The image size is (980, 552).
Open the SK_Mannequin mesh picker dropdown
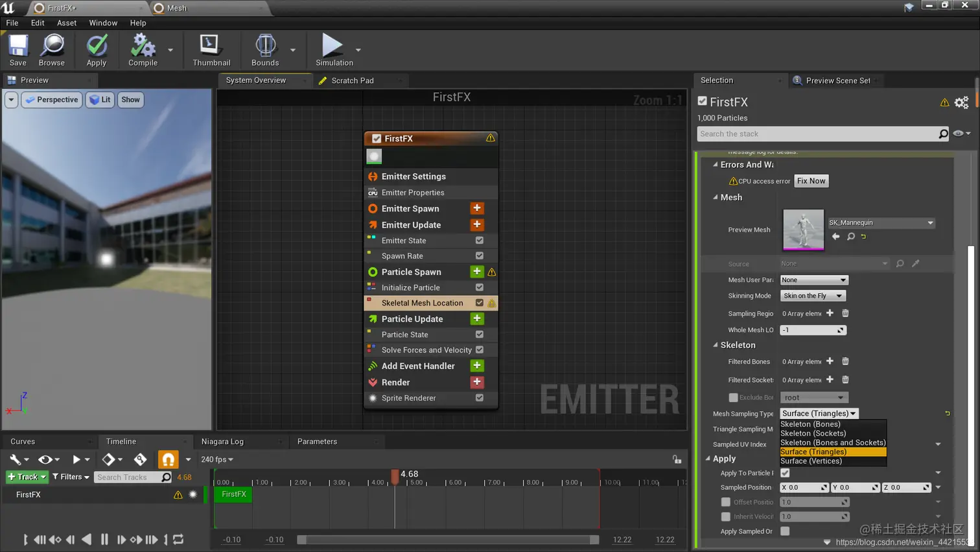coord(881,222)
